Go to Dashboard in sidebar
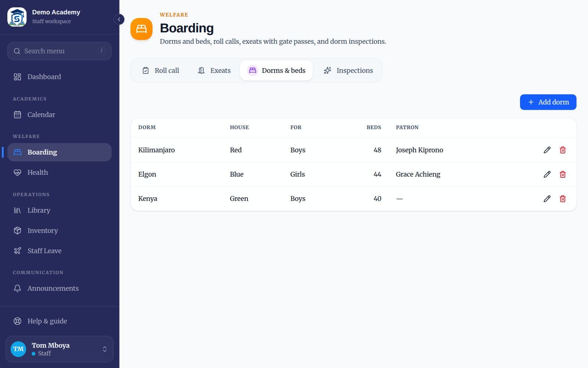The width and height of the screenshot is (588, 368). coord(60,77)
